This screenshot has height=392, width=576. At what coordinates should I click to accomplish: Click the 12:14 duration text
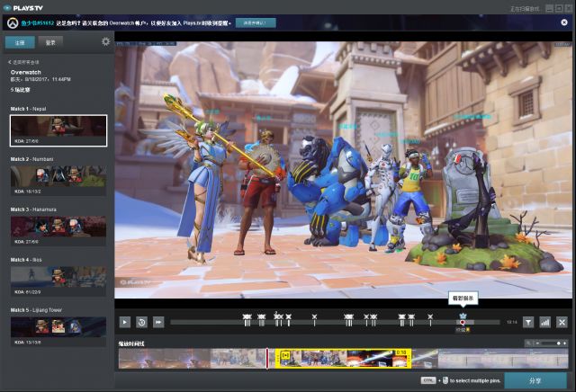pos(512,322)
